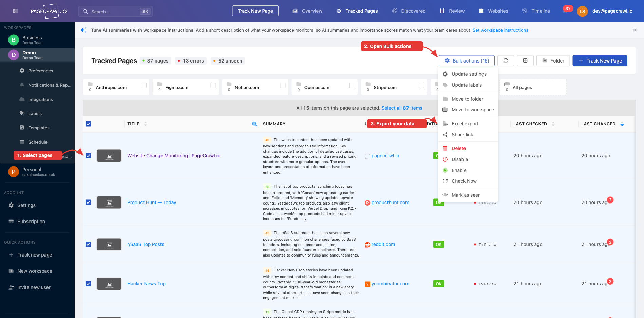Go to Overview tab
The width and height of the screenshot is (644, 318).
pos(307,11)
